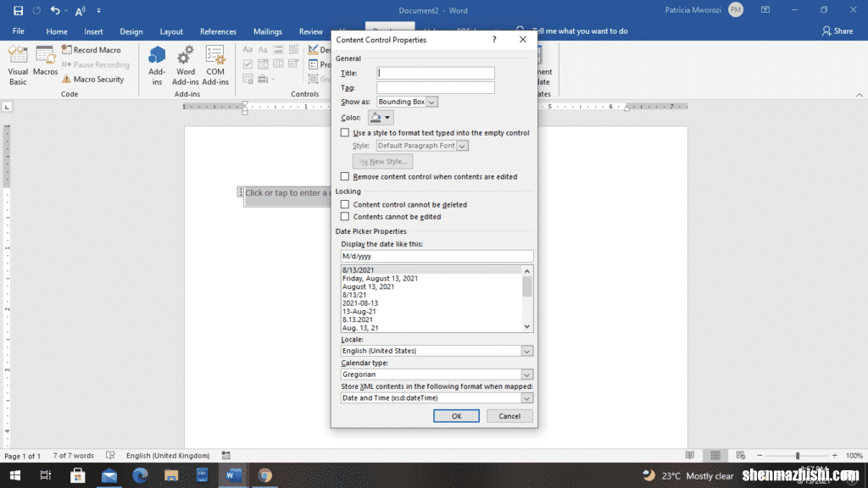Click the 7 of 7 words count
This screenshot has width=868, height=488.
click(x=74, y=455)
